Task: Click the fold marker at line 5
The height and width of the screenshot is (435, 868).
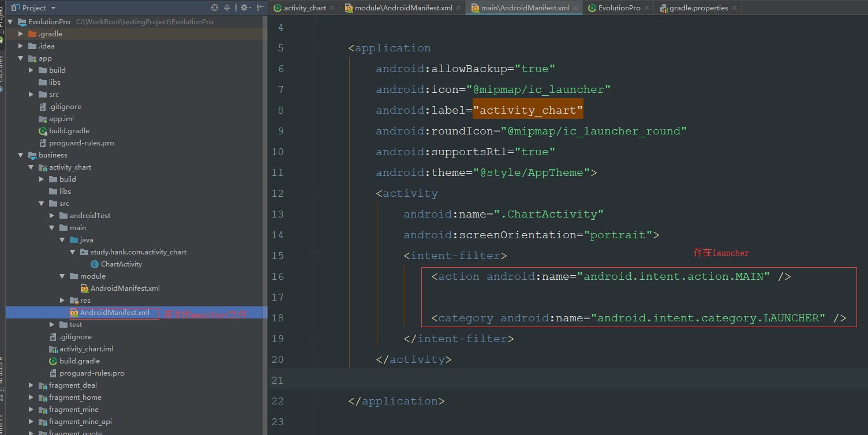Action: point(315,48)
